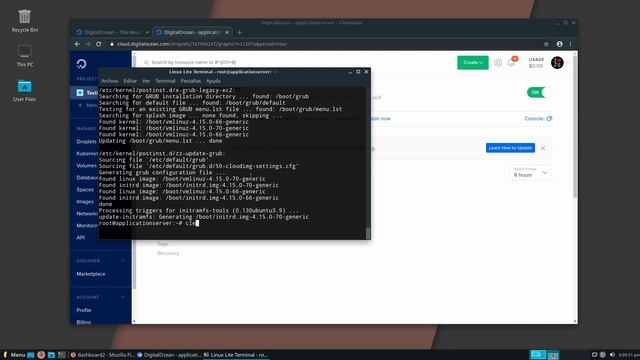The width and height of the screenshot is (640, 360).
Task: Click the browser forward arrow
Action: (88, 44)
